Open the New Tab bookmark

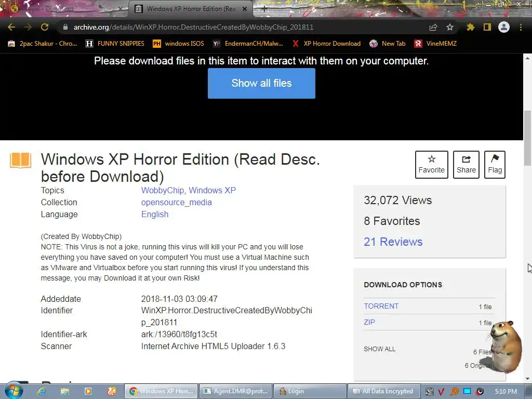[x=388, y=44]
